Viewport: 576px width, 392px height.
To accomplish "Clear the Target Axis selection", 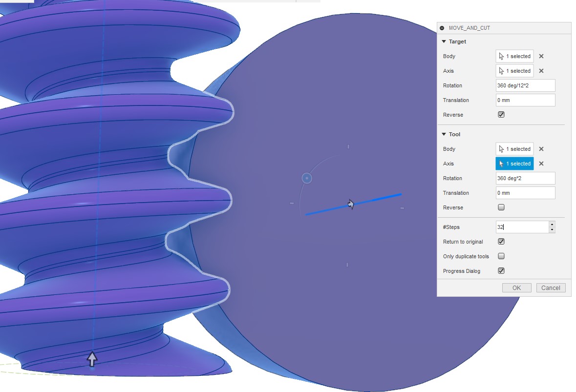I will click(541, 71).
